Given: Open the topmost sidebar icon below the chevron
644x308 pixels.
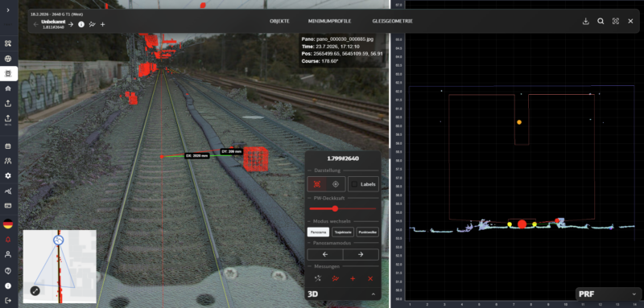Looking at the screenshot, I should point(8,43).
